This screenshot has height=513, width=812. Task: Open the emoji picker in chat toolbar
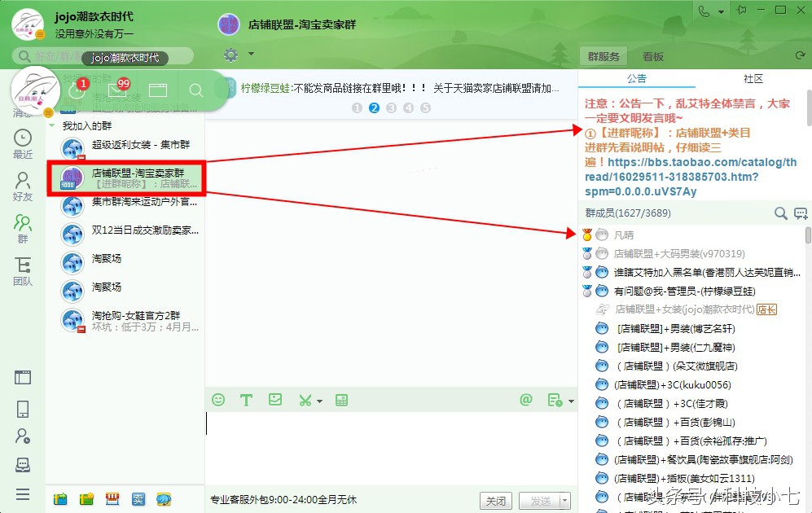tap(217, 400)
